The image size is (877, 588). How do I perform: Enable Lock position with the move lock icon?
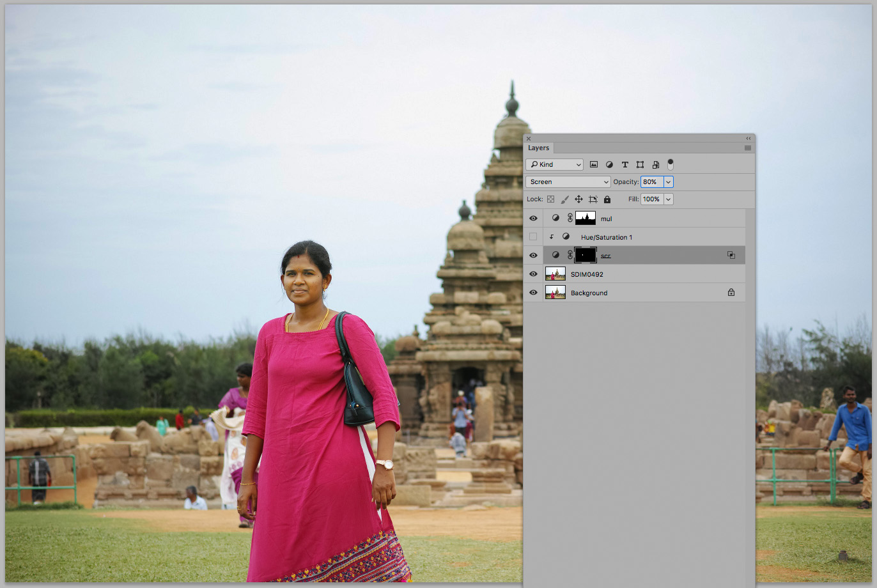pos(578,199)
